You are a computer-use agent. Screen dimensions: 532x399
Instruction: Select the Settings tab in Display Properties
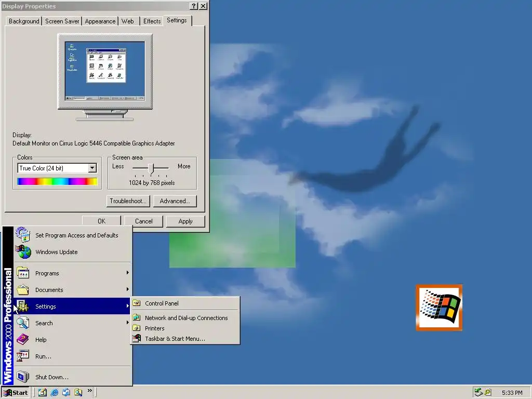[177, 20]
